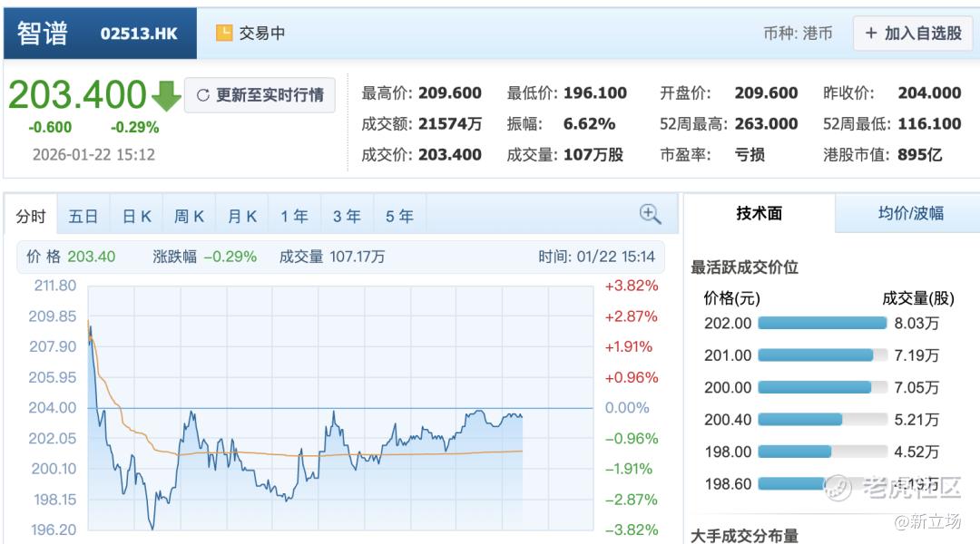Click the plus icon to add watchlist

coord(871,34)
